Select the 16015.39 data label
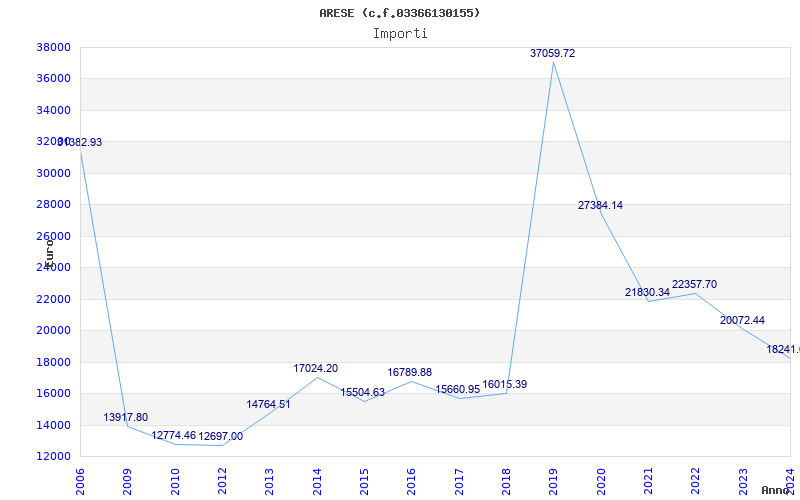The image size is (800, 500). point(505,384)
